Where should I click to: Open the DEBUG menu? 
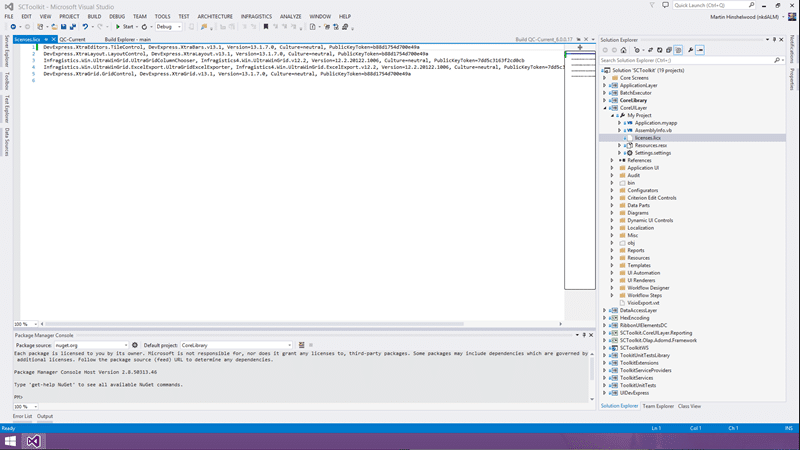pyautogui.click(x=117, y=16)
